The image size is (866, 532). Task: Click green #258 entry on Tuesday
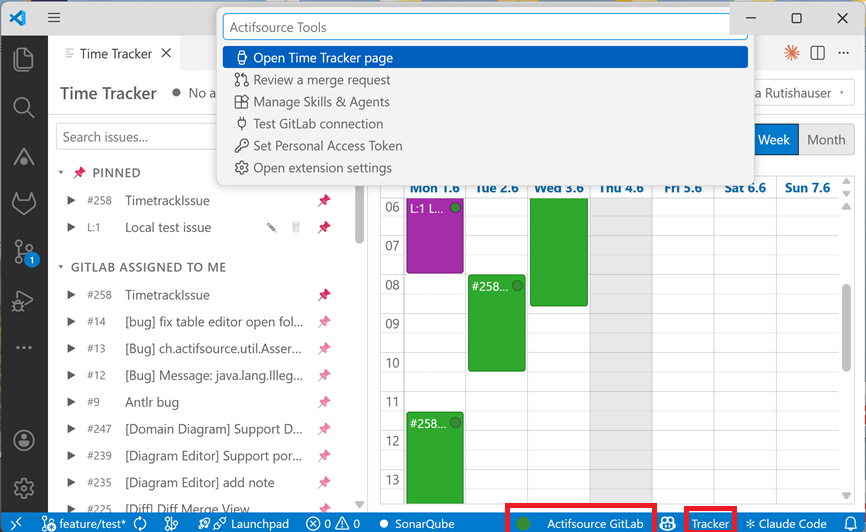click(497, 323)
